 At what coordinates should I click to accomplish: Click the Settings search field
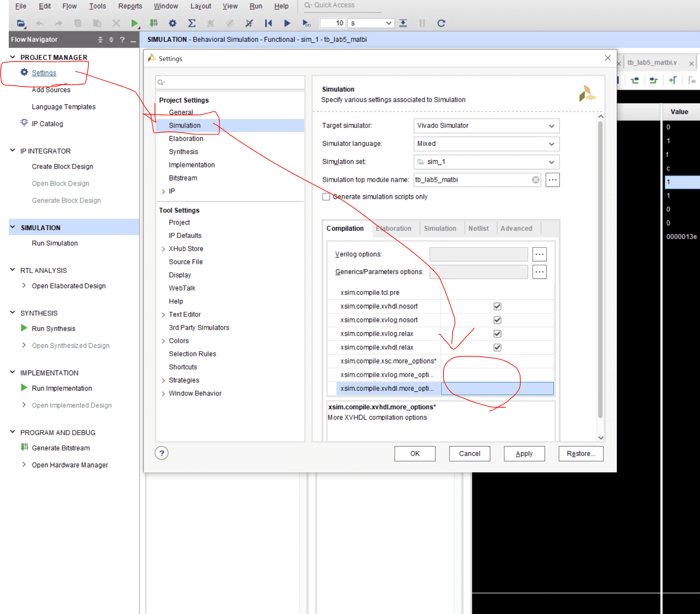pos(230,82)
